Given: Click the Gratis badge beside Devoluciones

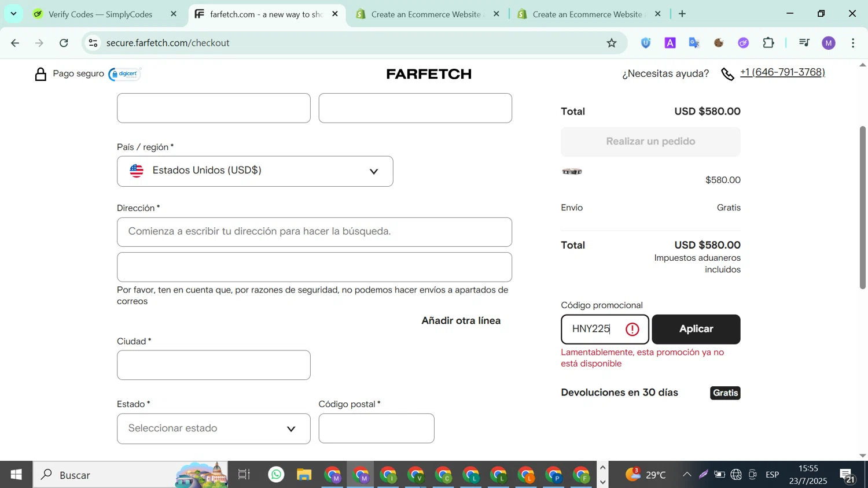Looking at the screenshot, I should pyautogui.click(x=725, y=393).
